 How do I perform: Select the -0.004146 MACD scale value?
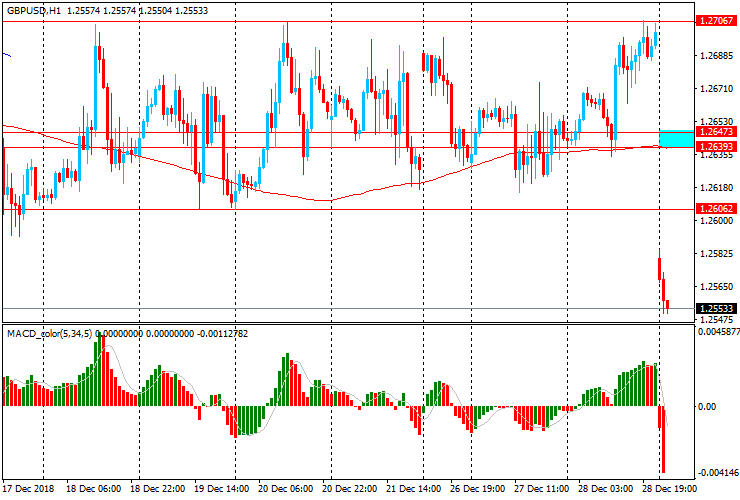tap(718, 471)
